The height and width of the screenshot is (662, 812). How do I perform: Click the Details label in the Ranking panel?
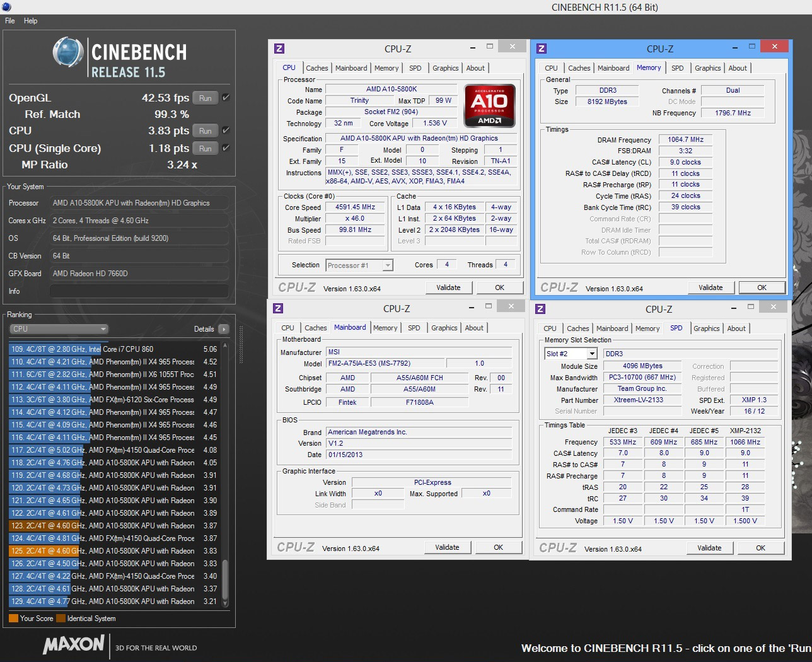[x=204, y=329]
